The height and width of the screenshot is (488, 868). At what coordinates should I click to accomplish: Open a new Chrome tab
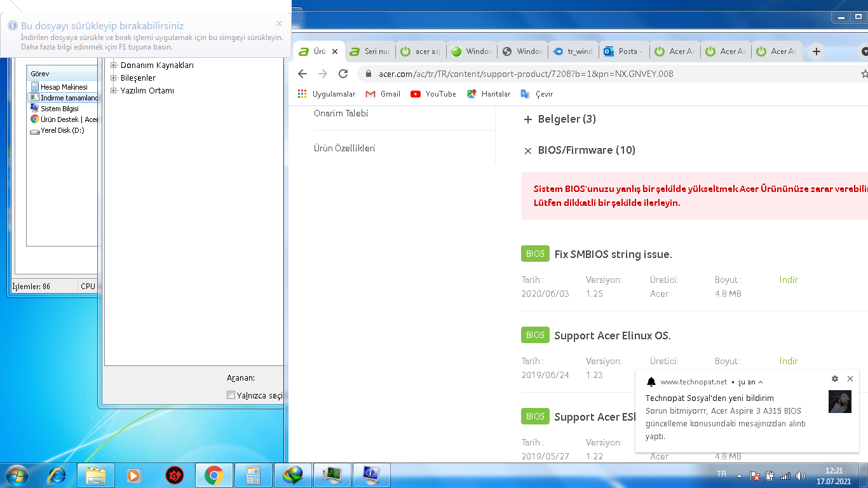click(817, 51)
